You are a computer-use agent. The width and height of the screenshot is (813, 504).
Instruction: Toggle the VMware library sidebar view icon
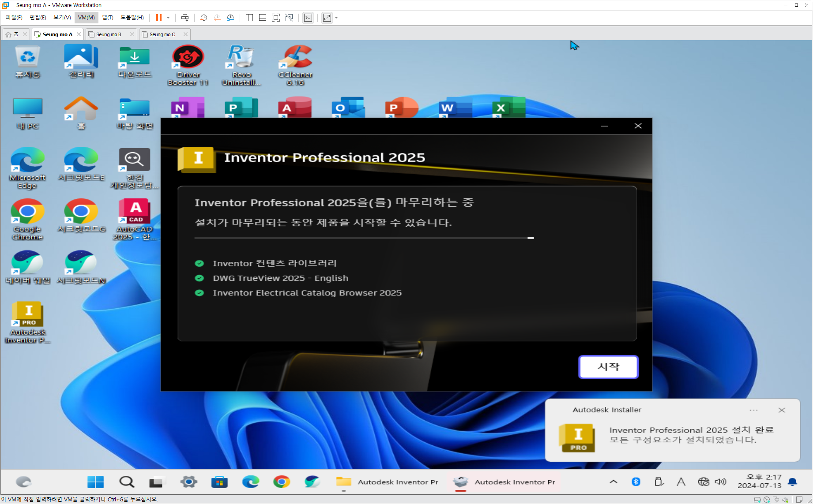click(249, 18)
